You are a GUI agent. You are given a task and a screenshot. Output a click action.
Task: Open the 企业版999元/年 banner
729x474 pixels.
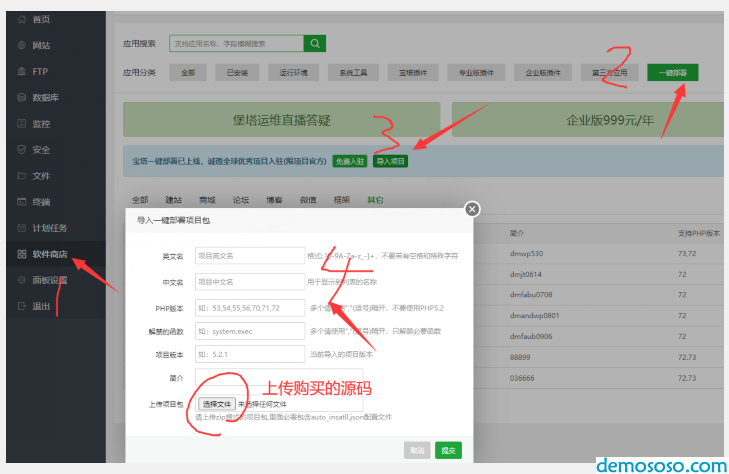tap(588, 120)
